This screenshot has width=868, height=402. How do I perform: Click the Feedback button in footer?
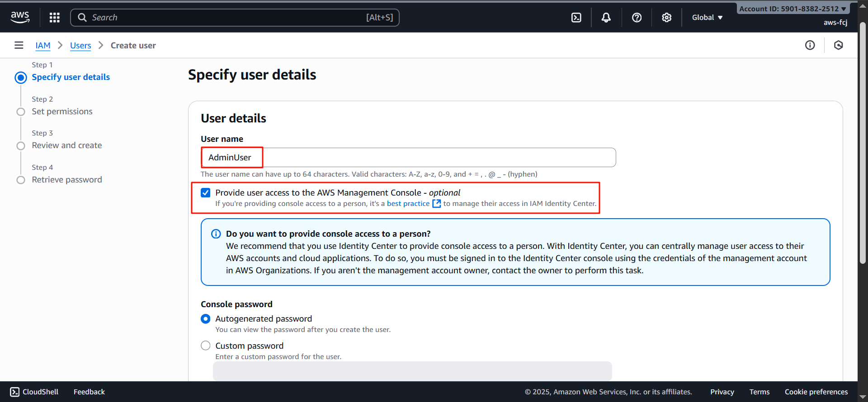[x=89, y=392]
